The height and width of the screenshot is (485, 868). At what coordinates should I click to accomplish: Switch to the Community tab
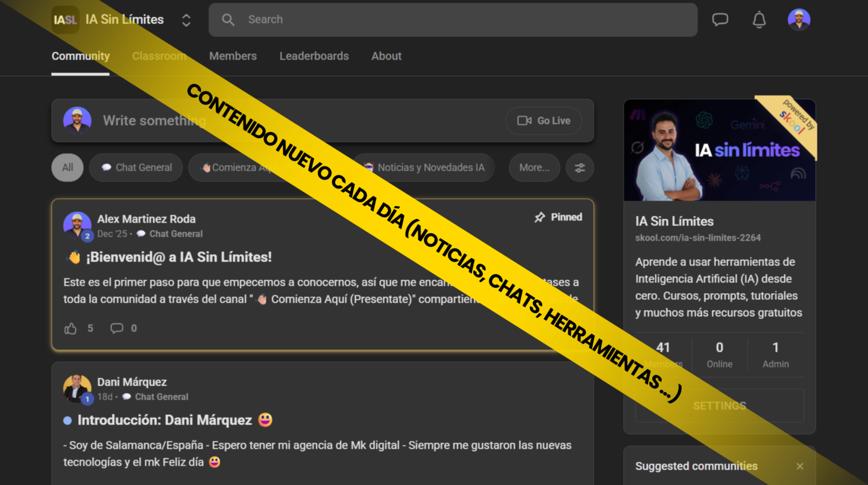[x=81, y=56]
